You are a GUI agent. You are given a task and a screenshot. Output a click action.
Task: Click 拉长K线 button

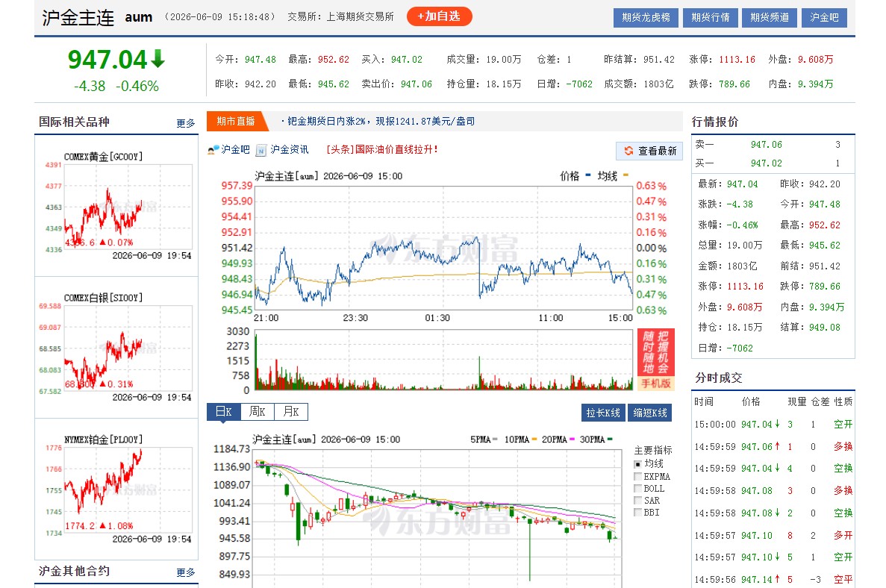(x=603, y=413)
